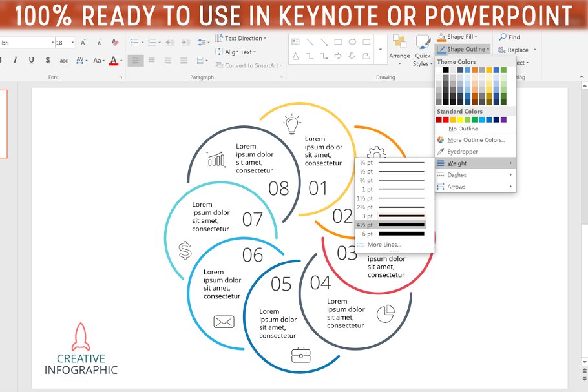Screen dimensions: 588x392
Task: Open the font size dropdown
Action: click(72, 43)
